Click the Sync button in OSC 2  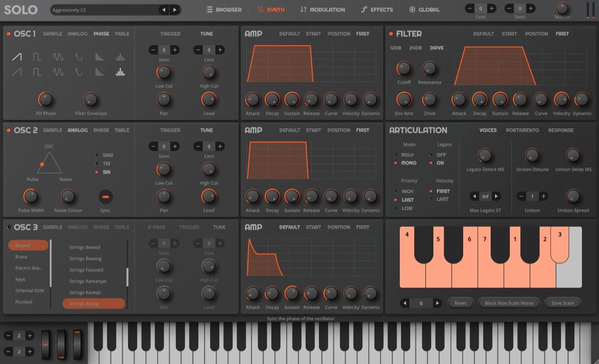tap(105, 197)
